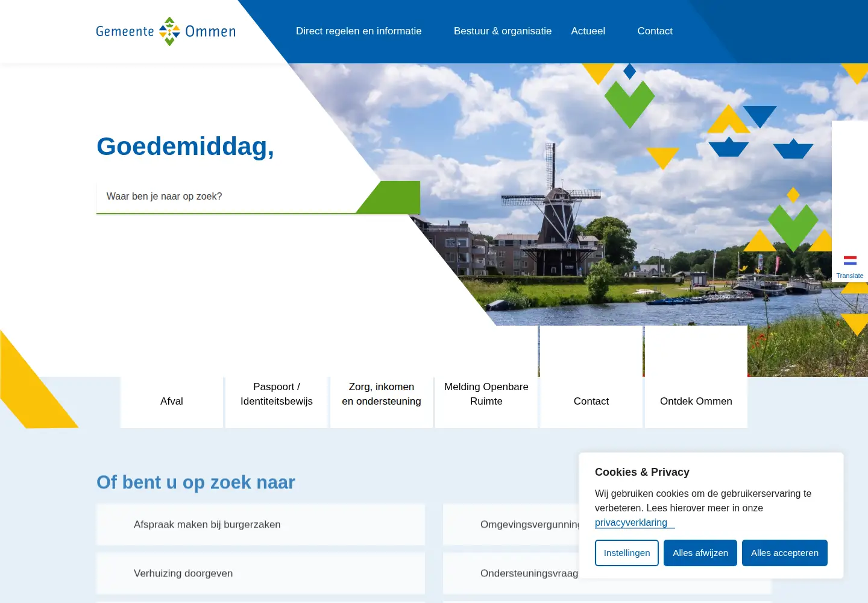The width and height of the screenshot is (868, 603).
Task: Open Bestuur & organisatie menu
Action: [x=503, y=31]
